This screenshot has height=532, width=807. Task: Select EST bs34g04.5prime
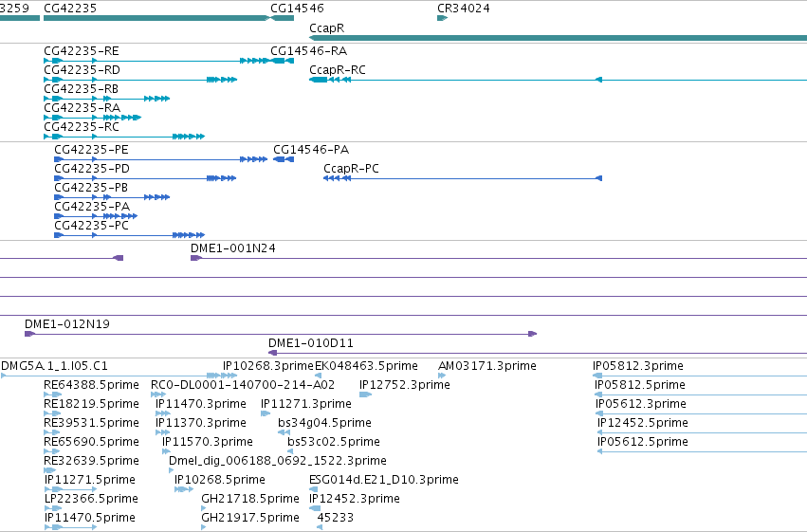click(324, 423)
